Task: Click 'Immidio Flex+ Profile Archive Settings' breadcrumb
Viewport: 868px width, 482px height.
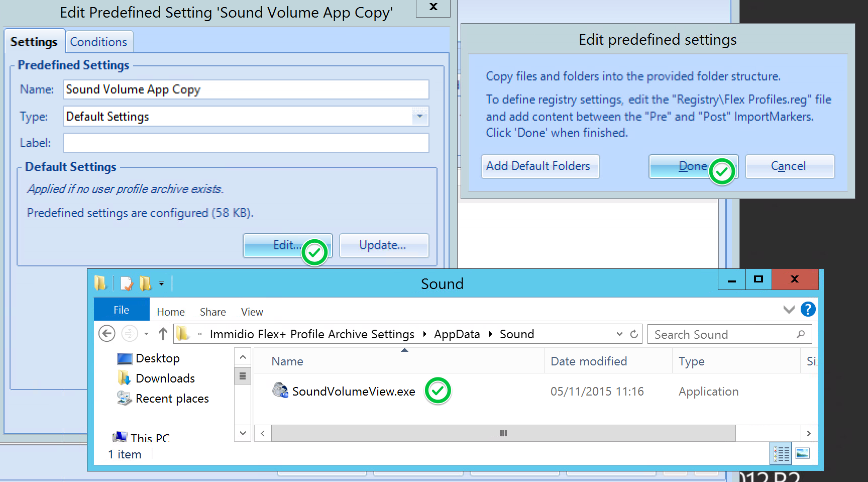Action: [x=312, y=334]
